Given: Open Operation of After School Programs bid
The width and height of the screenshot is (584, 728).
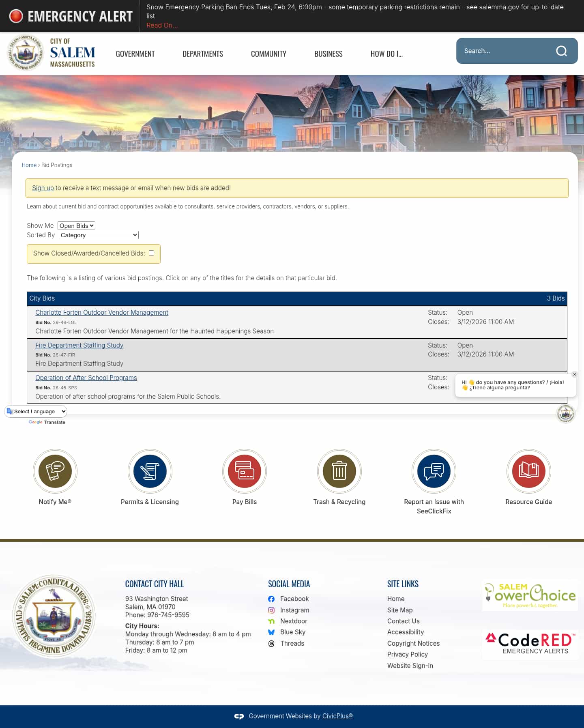Looking at the screenshot, I should click(86, 378).
